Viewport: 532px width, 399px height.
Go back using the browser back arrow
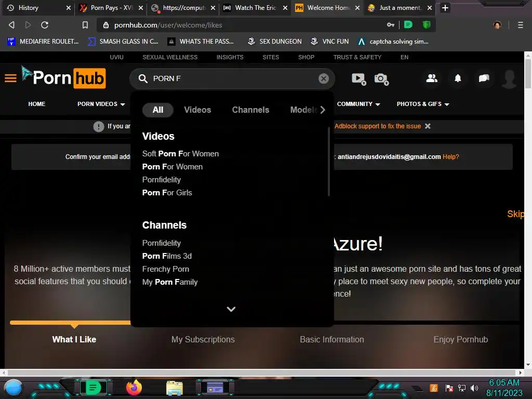point(11,25)
